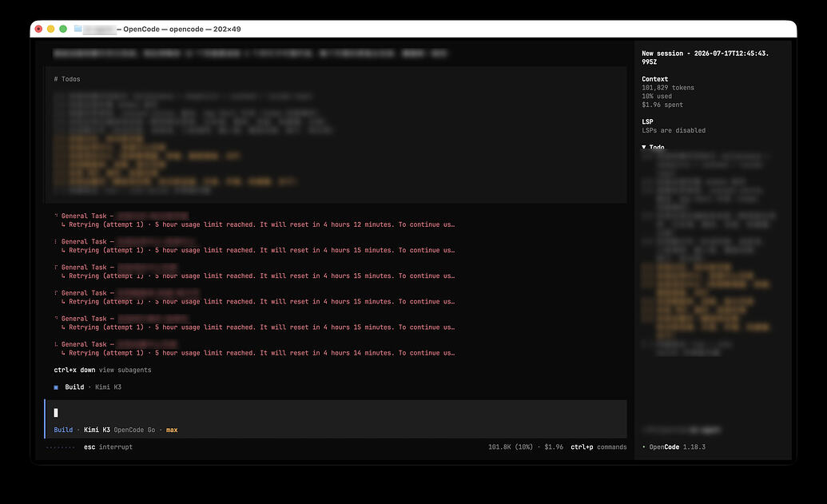Click the # Todos heading
The width and height of the screenshot is (827, 504).
coord(67,79)
